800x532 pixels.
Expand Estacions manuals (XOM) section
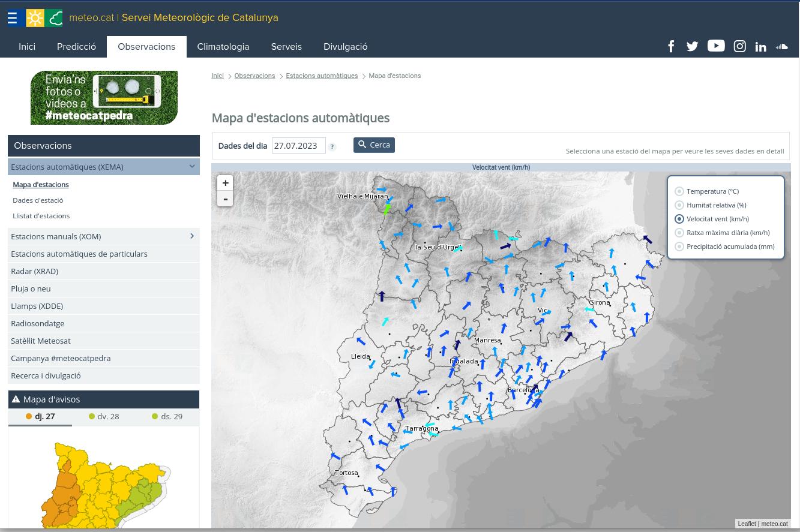192,236
